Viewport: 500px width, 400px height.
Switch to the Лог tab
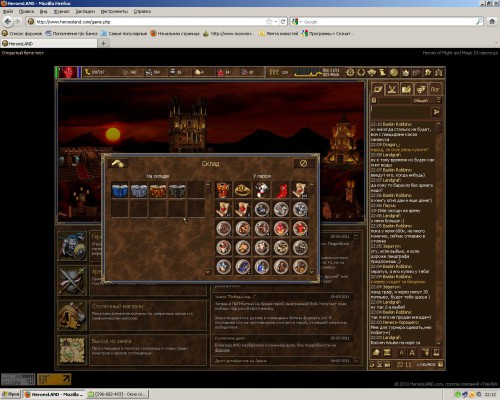(x=435, y=89)
